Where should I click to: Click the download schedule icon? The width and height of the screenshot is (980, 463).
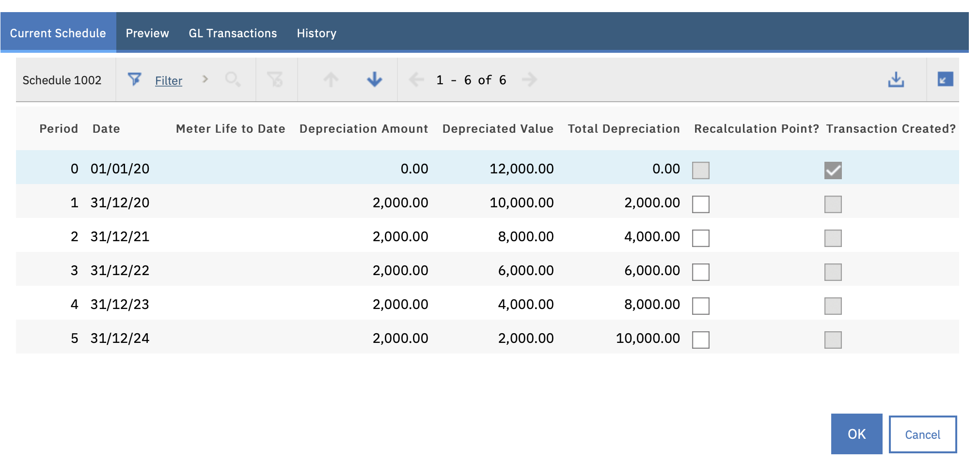(896, 79)
